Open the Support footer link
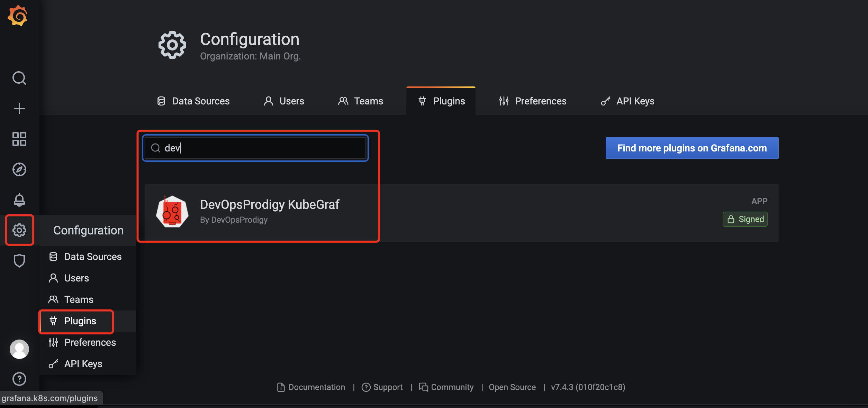The image size is (868, 408). click(x=382, y=387)
